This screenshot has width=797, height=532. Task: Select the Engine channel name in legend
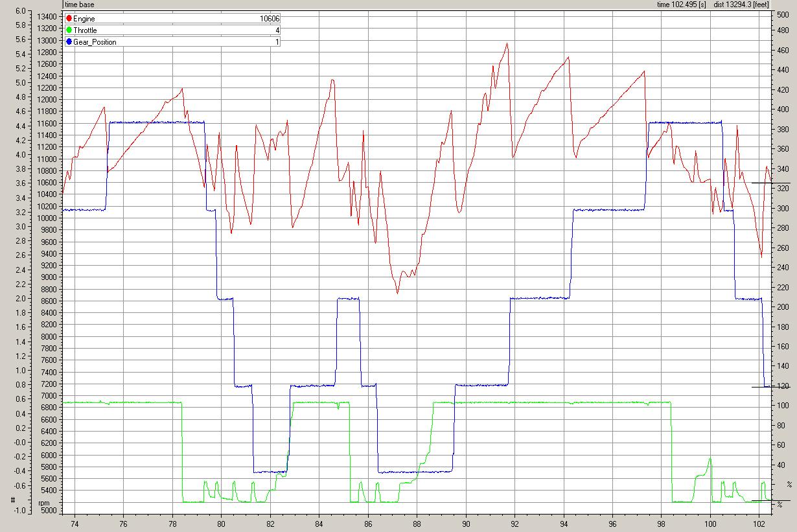pos(84,19)
